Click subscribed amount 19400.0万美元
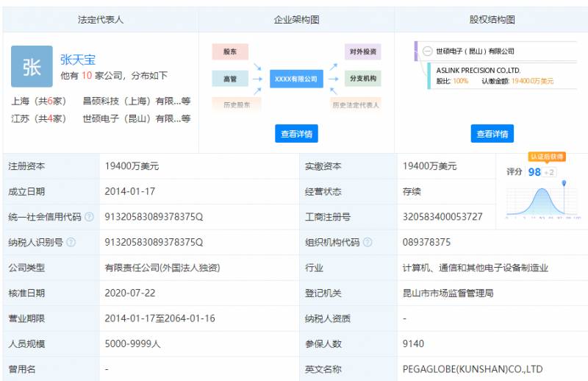588x381 pixels. (532, 81)
